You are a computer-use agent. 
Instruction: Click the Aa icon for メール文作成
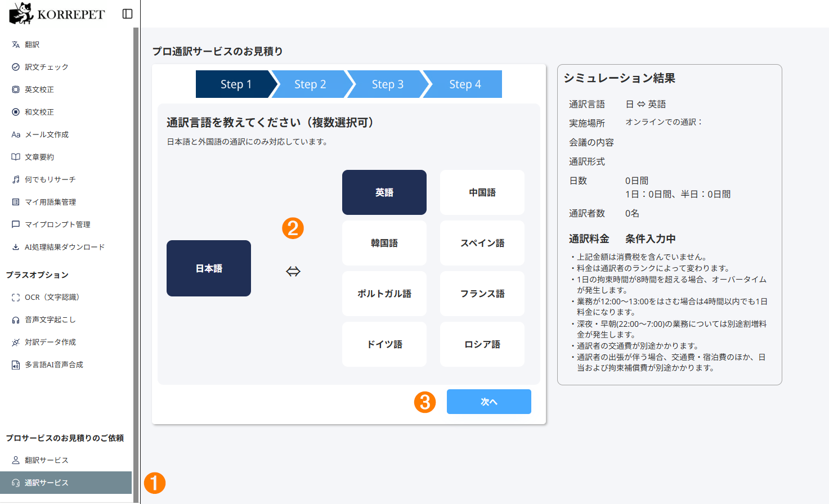16,134
